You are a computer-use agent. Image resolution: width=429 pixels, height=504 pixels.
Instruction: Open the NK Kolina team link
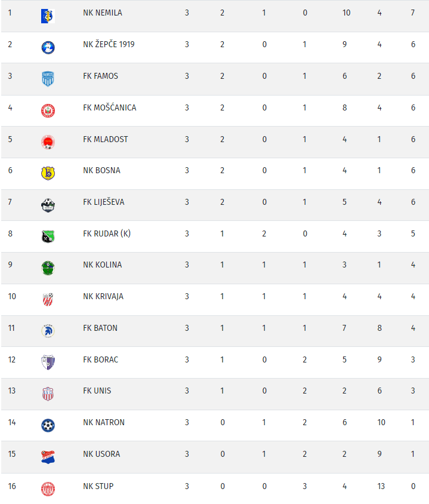(x=103, y=265)
